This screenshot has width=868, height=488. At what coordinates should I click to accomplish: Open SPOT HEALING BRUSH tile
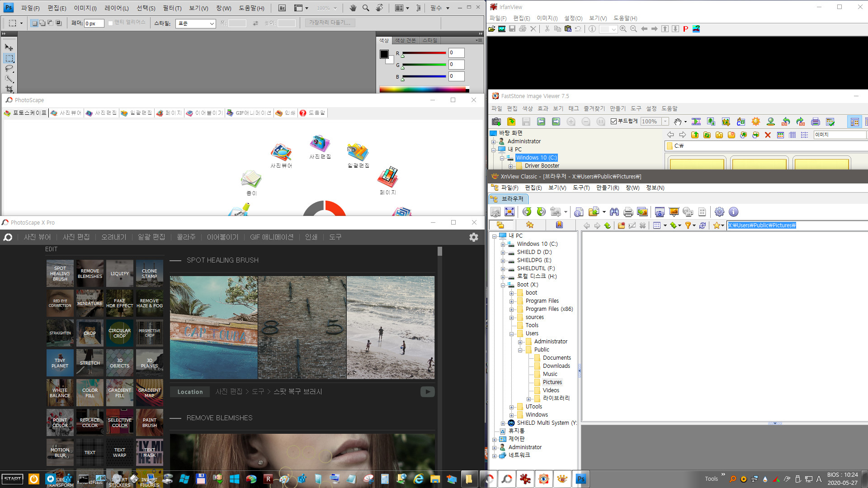click(x=60, y=273)
